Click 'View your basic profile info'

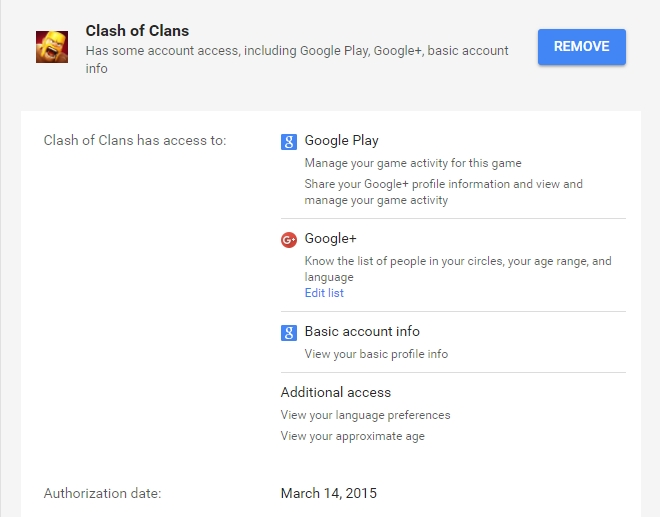coord(376,354)
